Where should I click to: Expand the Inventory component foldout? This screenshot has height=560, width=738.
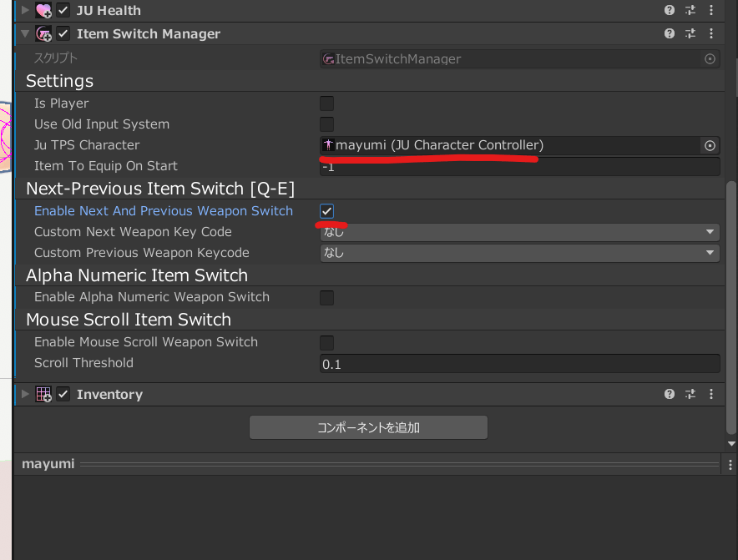coord(24,394)
